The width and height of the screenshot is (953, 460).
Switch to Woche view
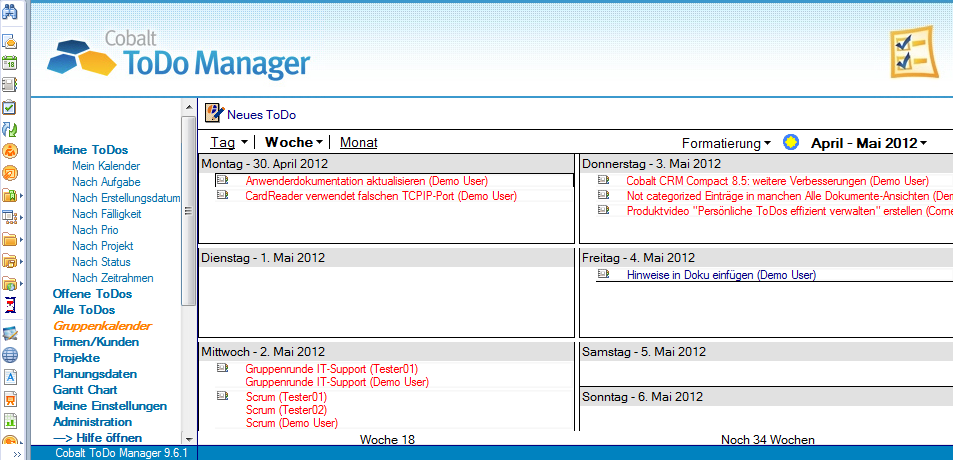click(289, 143)
